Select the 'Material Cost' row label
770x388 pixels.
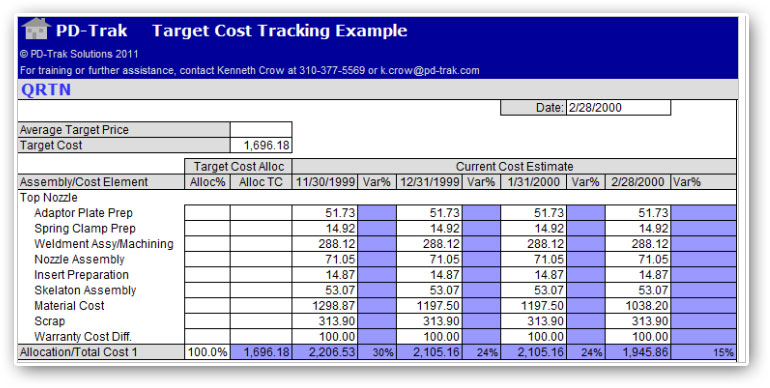[x=69, y=306]
